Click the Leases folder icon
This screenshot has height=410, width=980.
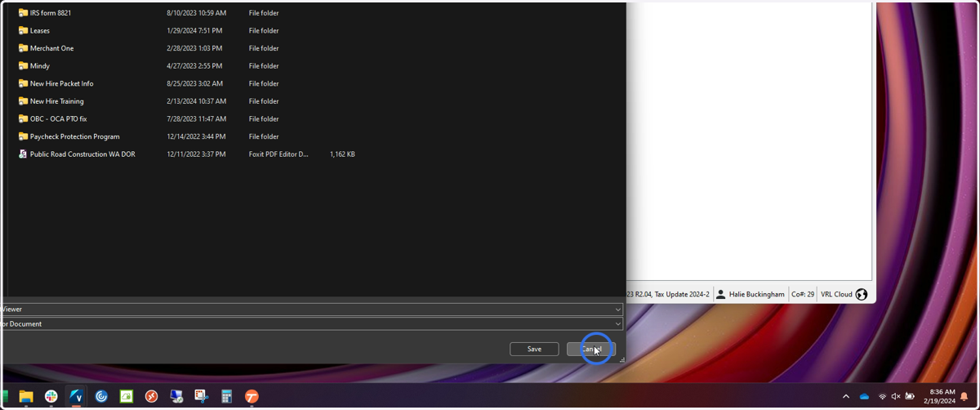point(23,30)
